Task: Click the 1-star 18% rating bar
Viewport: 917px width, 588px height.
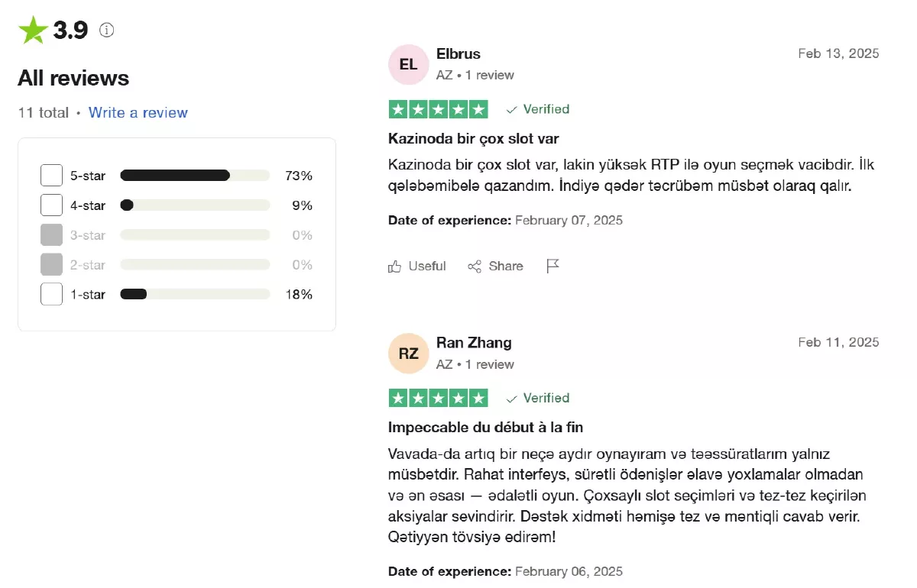Action: 195,294
